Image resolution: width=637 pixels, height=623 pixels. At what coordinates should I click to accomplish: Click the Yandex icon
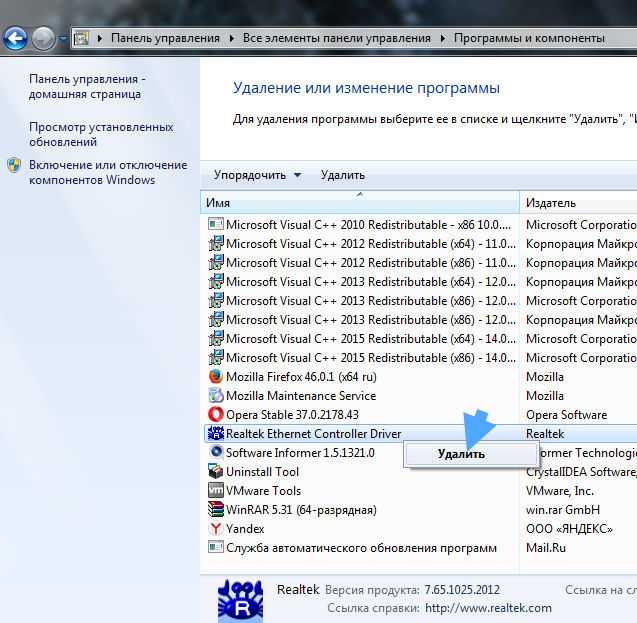(x=216, y=528)
